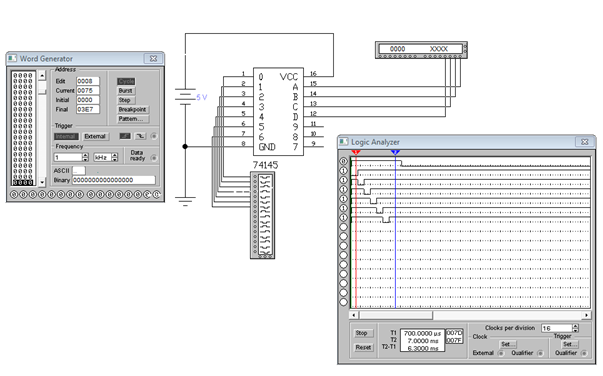The image size is (603, 376).
Task: Enable Cycle mode in Word Generator
Action: pos(126,81)
